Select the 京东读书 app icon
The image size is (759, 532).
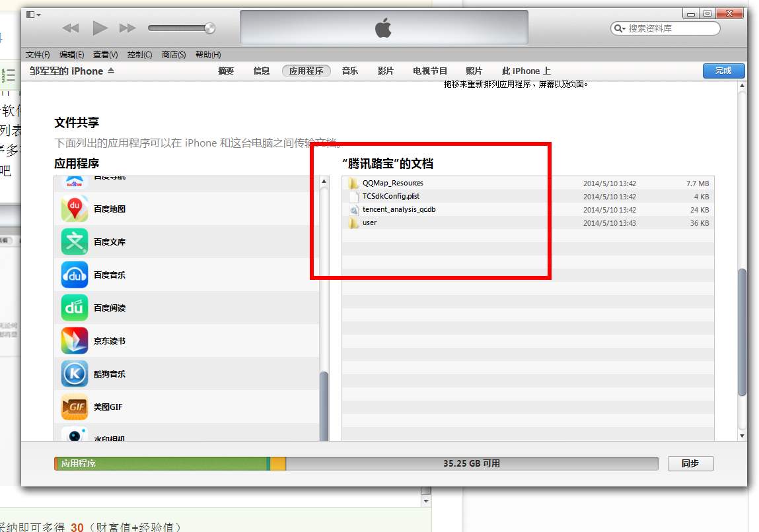click(75, 341)
